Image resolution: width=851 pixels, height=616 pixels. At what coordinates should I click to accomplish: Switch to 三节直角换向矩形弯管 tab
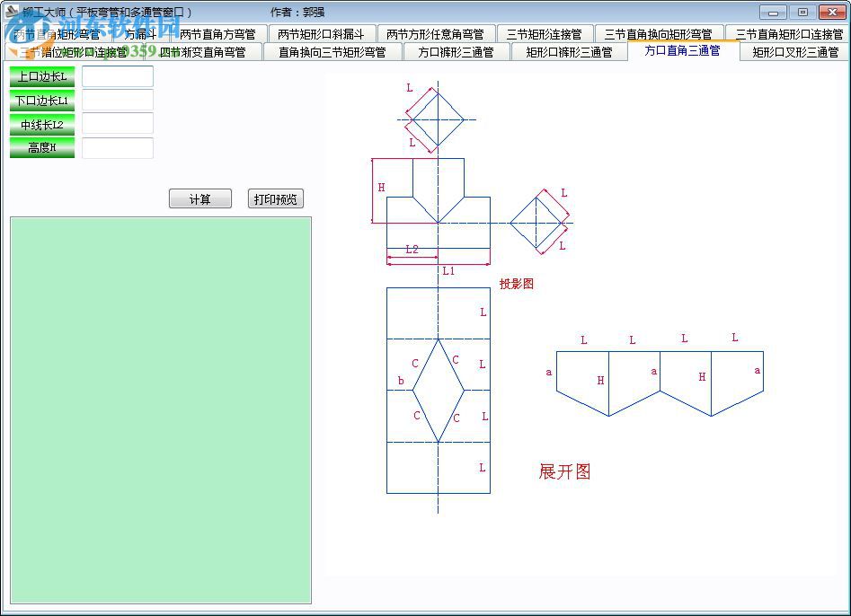point(659,34)
